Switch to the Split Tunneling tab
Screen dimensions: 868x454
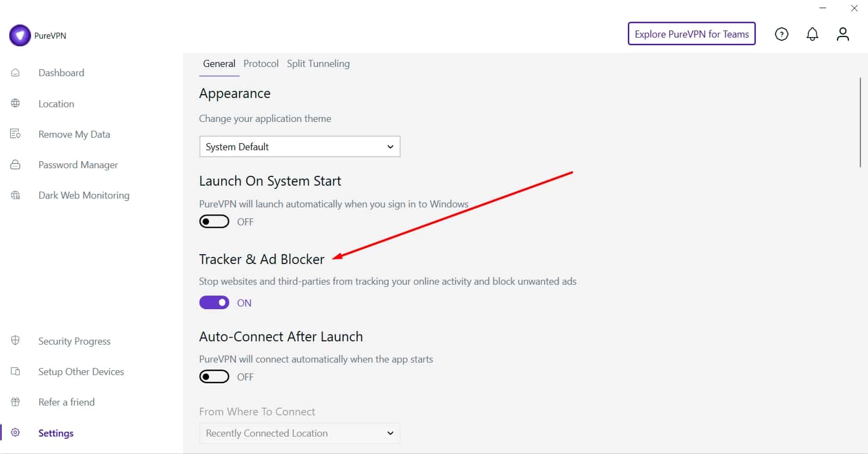(x=318, y=64)
